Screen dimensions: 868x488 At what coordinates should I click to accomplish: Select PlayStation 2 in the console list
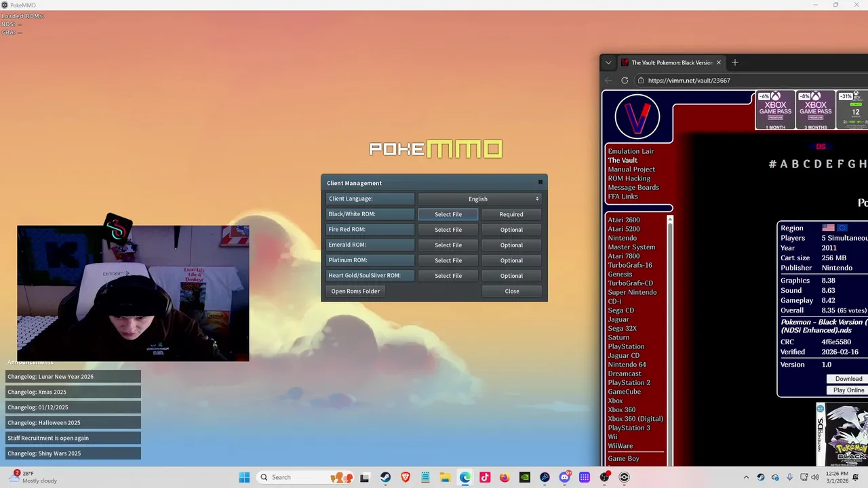point(629,382)
